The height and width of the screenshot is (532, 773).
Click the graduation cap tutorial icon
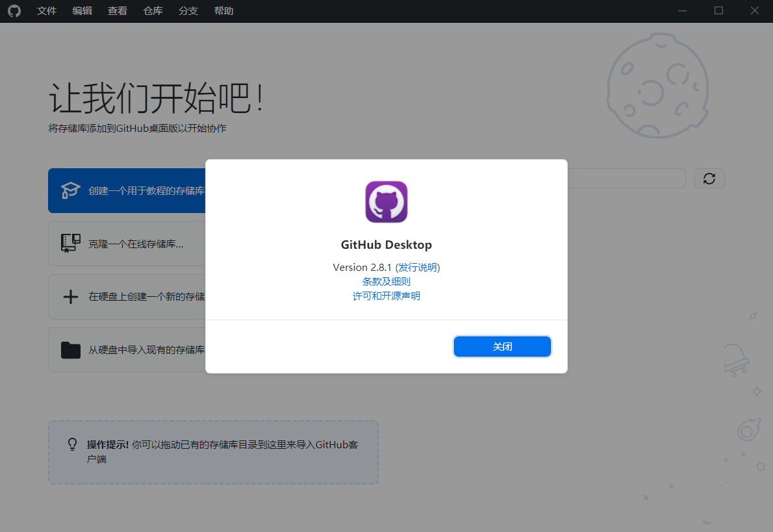pyautogui.click(x=71, y=190)
